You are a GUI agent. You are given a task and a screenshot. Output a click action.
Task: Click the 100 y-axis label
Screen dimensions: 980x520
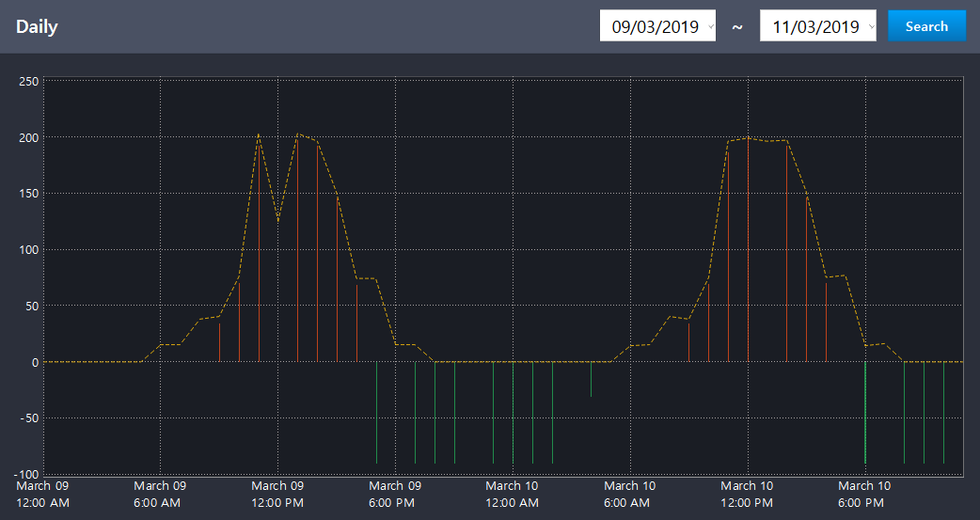28,250
